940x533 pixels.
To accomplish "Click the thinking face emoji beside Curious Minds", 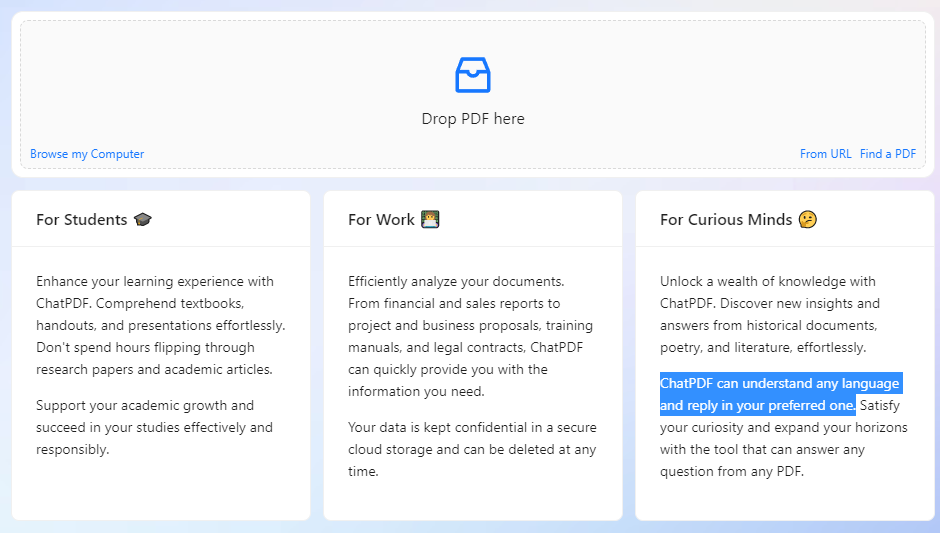I will coord(808,220).
